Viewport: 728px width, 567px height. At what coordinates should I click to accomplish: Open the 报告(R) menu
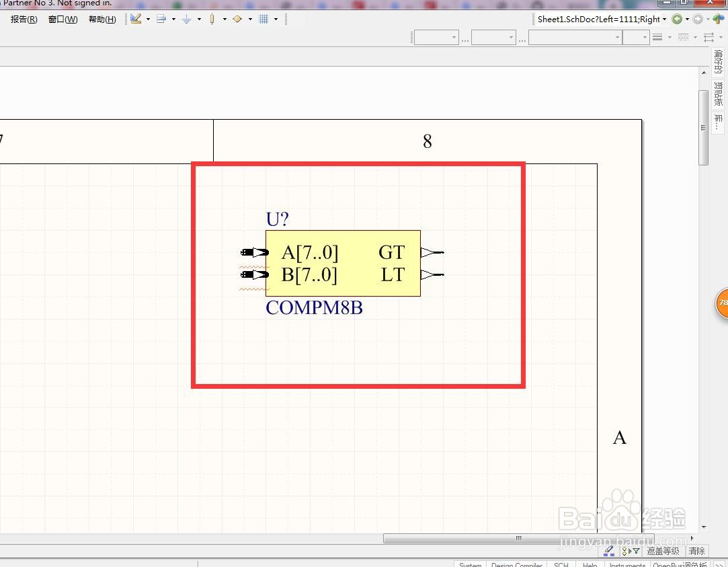[24, 20]
